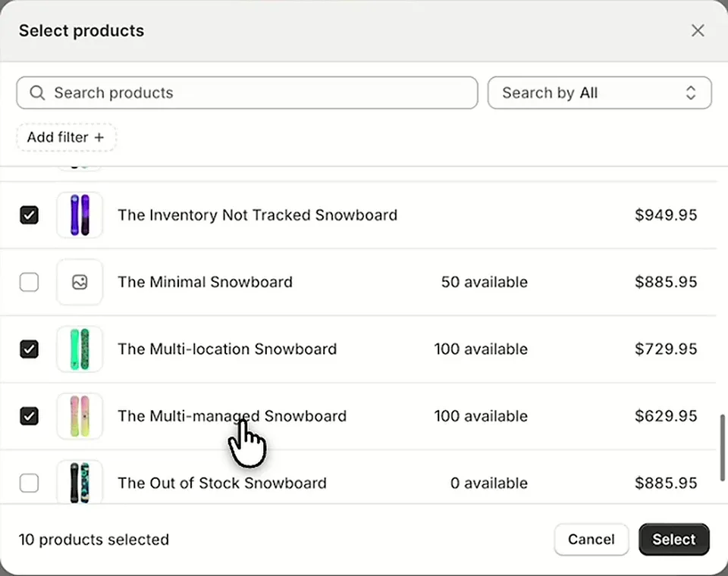The width and height of the screenshot is (728, 576).
Task: Click the green Multi-location Snowboard thumbnail
Action: [x=80, y=349]
